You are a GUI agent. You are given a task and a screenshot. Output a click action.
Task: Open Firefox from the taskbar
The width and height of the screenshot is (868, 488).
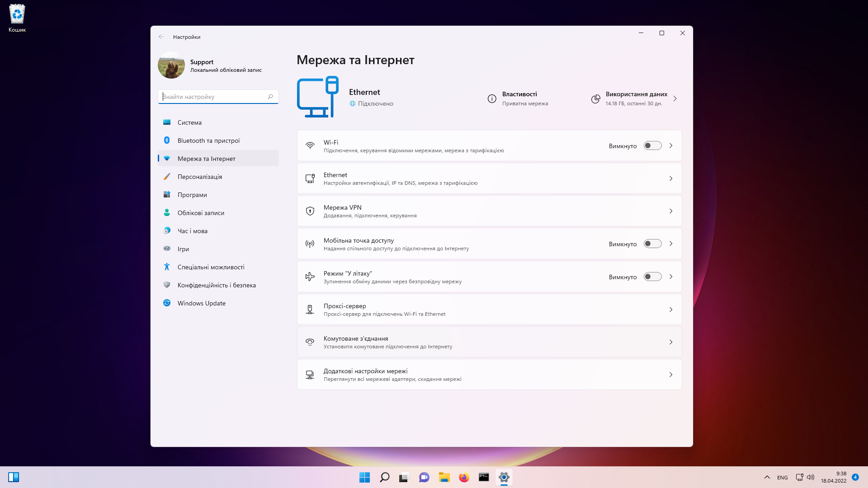click(464, 477)
